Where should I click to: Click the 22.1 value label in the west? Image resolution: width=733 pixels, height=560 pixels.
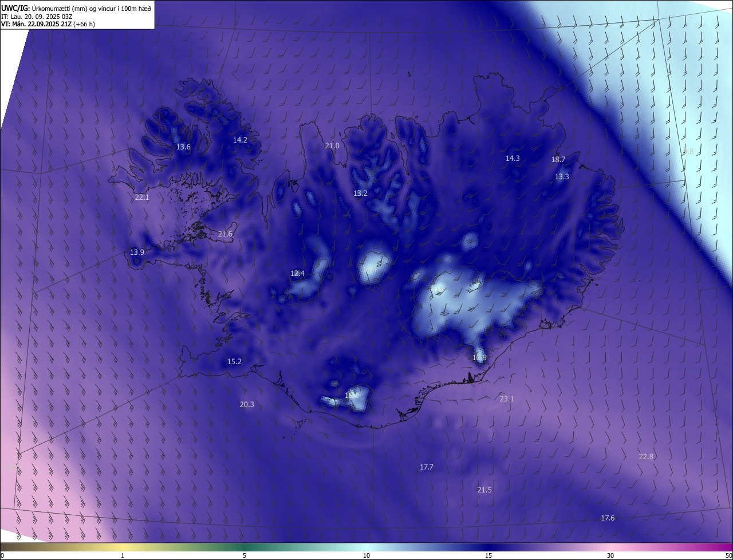[x=142, y=198]
